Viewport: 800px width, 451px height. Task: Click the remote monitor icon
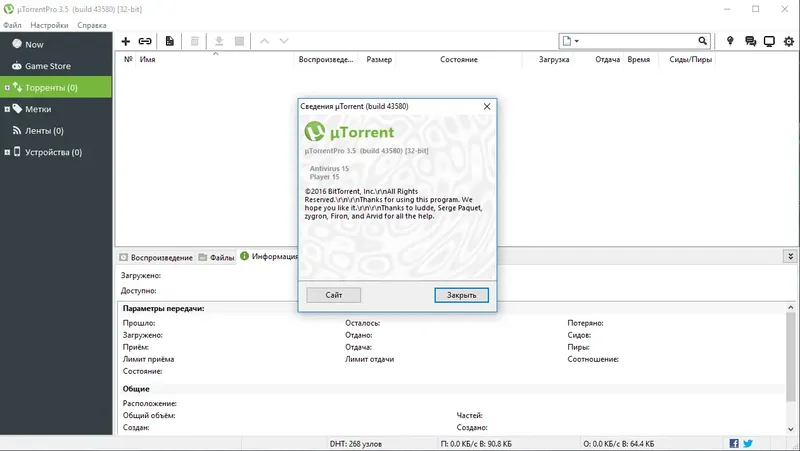(x=769, y=41)
